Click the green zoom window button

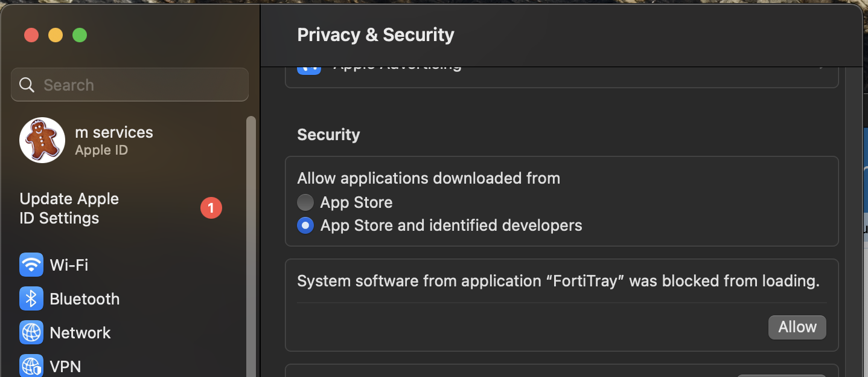(x=80, y=35)
